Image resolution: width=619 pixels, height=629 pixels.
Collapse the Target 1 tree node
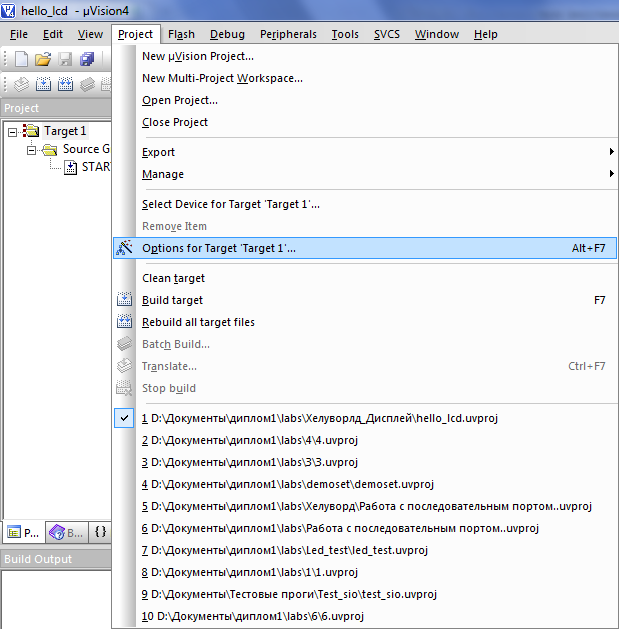(13, 132)
